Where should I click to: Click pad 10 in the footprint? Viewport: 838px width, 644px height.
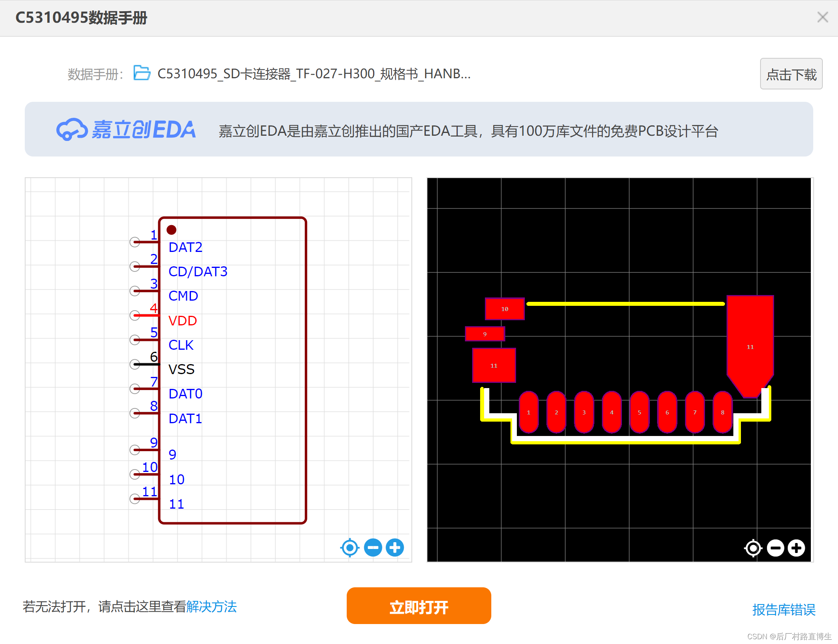click(505, 309)
